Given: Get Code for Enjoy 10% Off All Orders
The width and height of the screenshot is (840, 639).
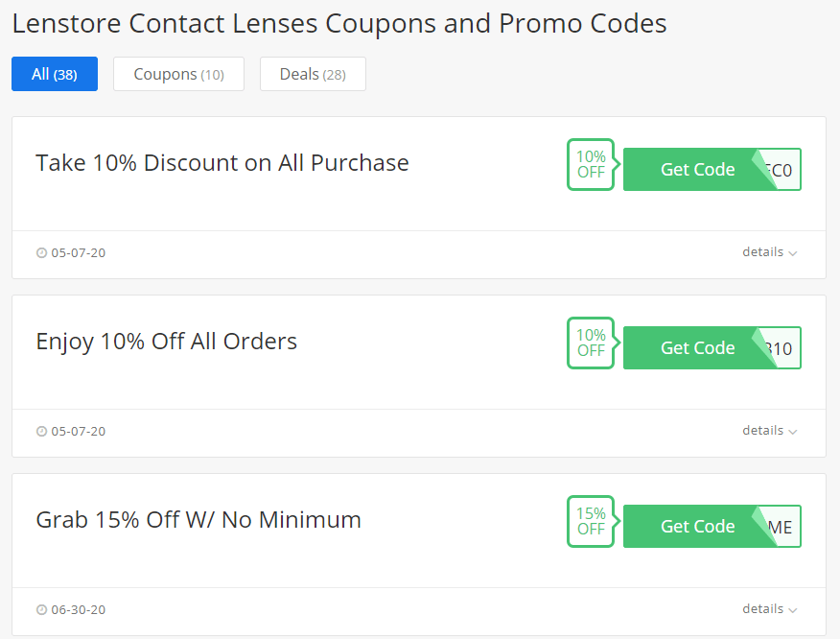Looking at the screenshot, I should tap(697, 348).
